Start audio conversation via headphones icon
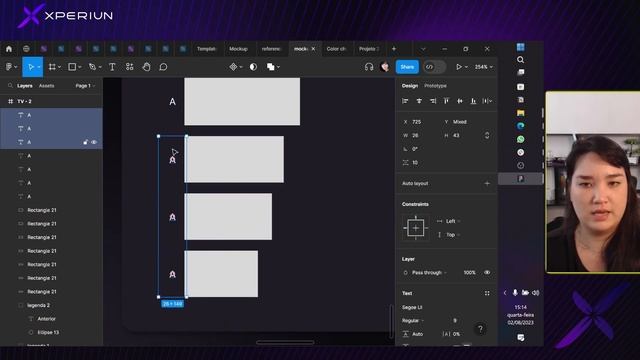This screenshot has width=640, height=360. 369,67
